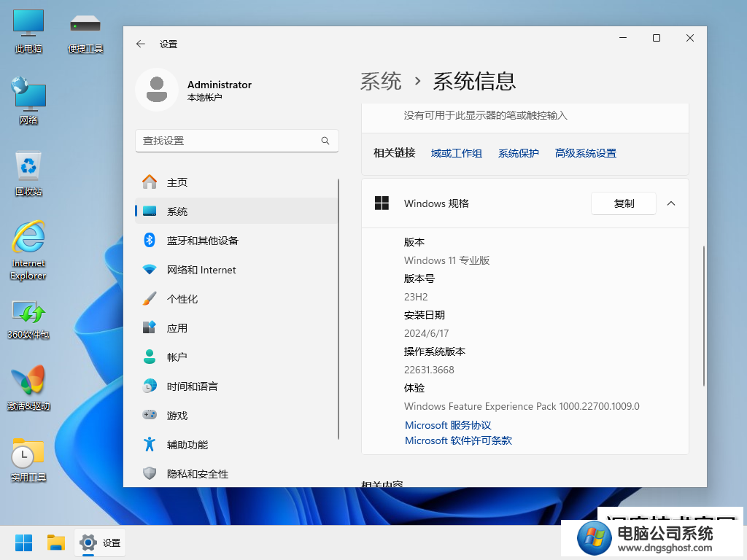This screenshot has height=560, width=747.
Task: Open the Microsoft 软件许可条款 link
Action: coord(458,440)
